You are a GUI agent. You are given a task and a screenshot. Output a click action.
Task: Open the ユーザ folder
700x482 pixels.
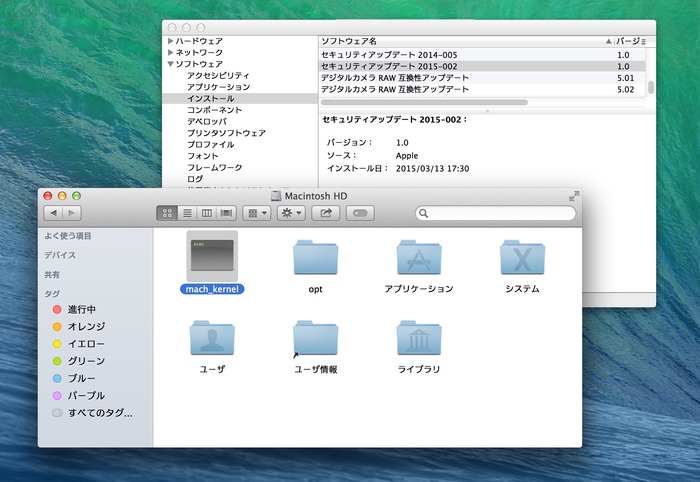(212, 337)
